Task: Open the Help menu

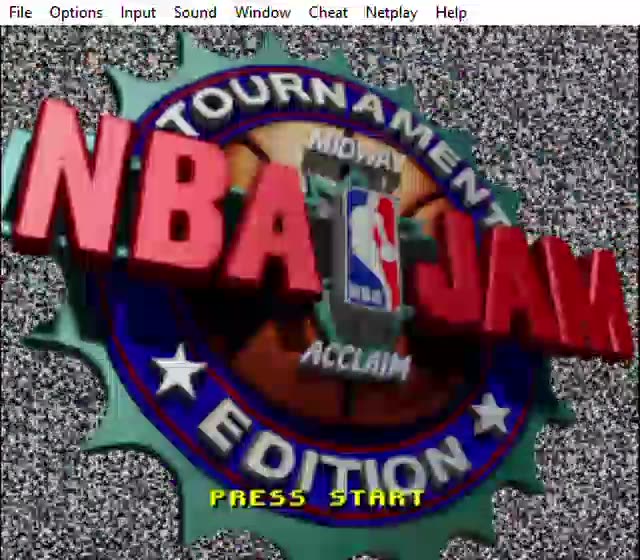Action: pos(451,13)
